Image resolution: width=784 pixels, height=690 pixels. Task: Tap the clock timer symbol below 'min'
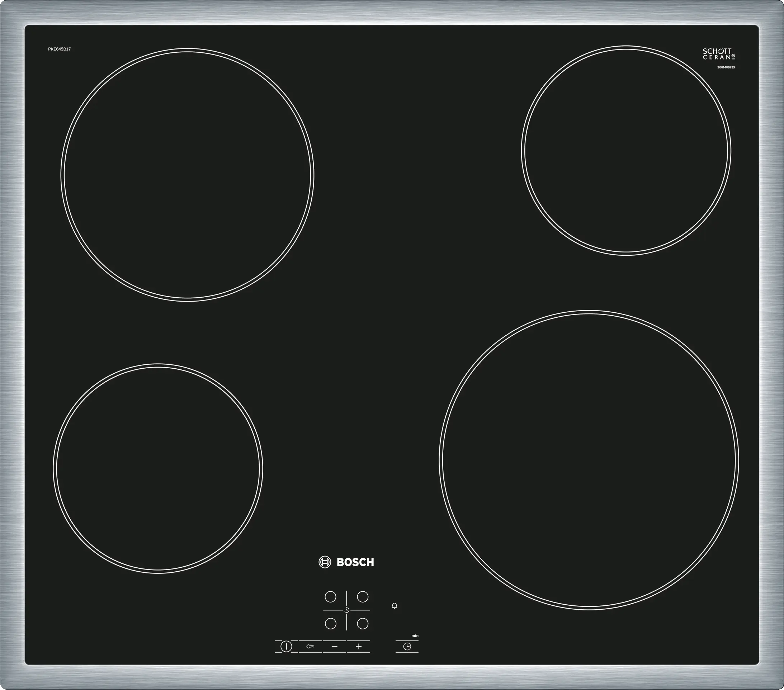[407, 647]
